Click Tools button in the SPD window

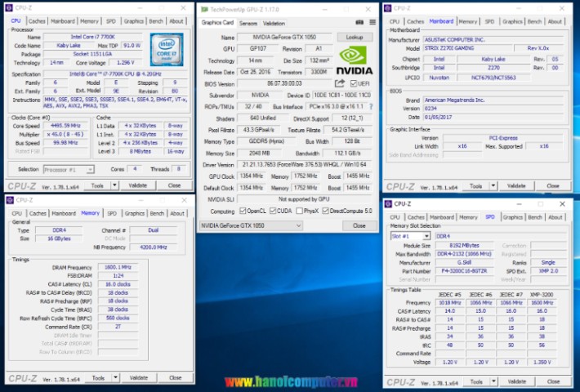click(x=476, y=381)
